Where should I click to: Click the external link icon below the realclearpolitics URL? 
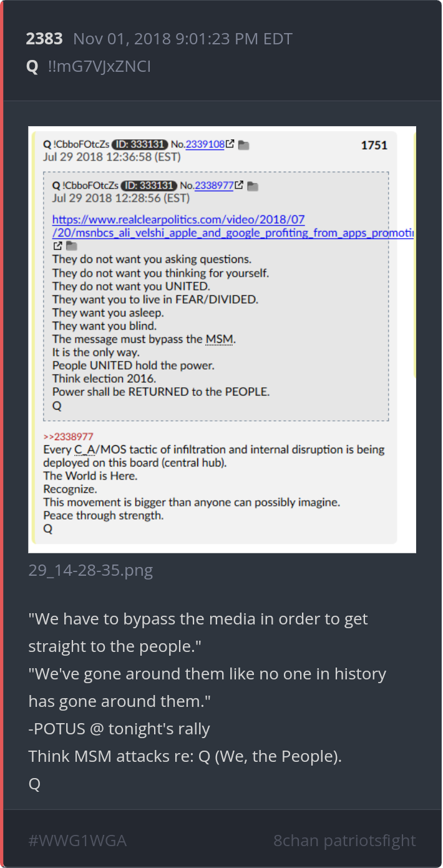point(57,246)
